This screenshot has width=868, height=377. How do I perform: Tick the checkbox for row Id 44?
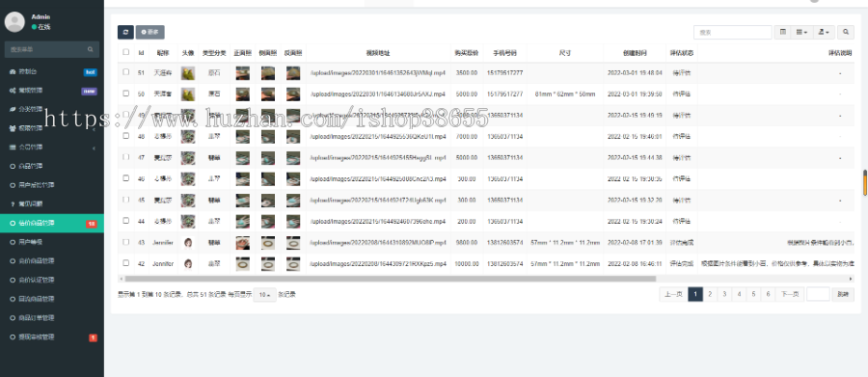(125, 221)
